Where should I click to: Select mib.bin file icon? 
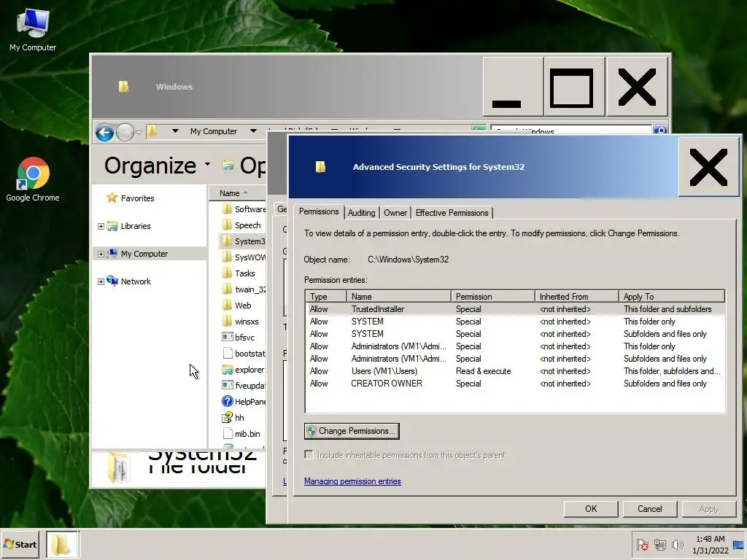(x=228, y=433)
